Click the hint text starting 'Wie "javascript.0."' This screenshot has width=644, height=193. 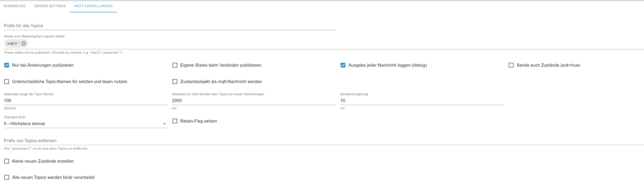click(x=46, y=148)
